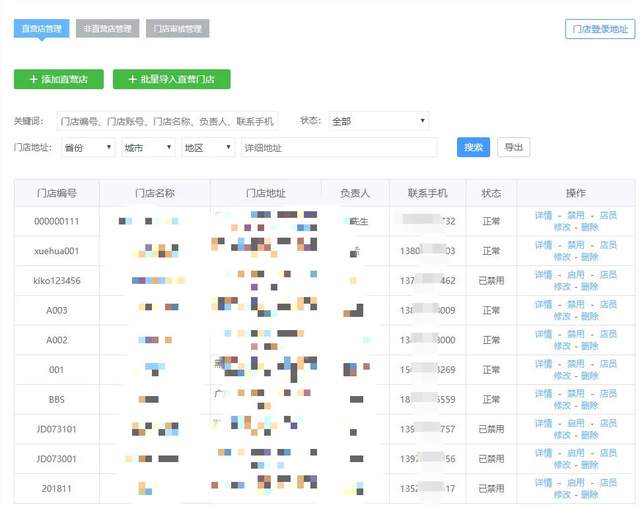The height and width of the screenshot is (507, 640).
Task: Click 禁用 for store A002
Action: click(x=576, y=334)
